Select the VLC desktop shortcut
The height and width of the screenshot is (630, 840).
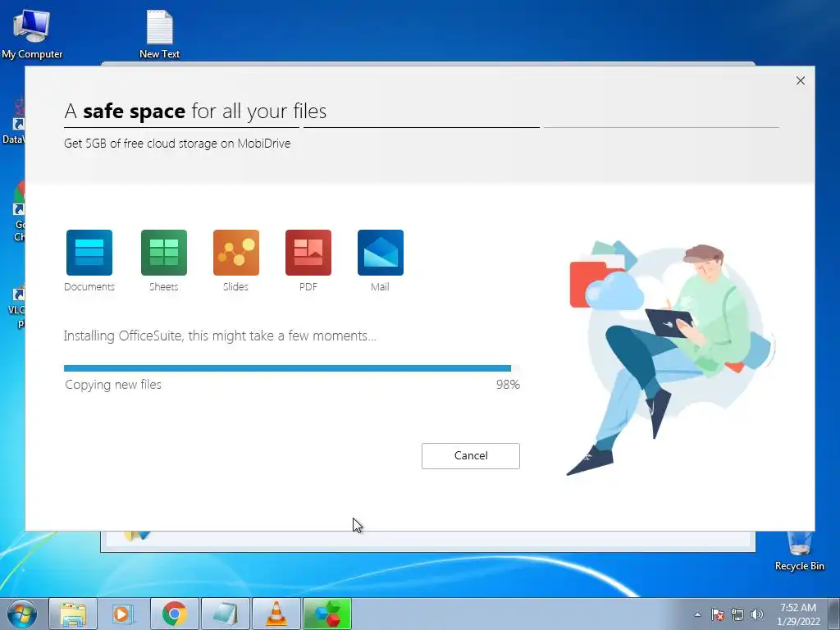pos(16,307)
